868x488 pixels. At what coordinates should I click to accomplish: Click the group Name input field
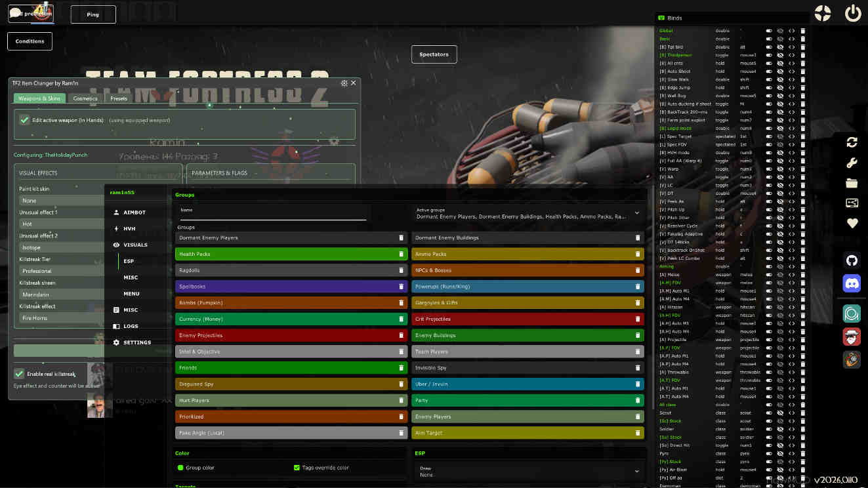pos(273,213)
